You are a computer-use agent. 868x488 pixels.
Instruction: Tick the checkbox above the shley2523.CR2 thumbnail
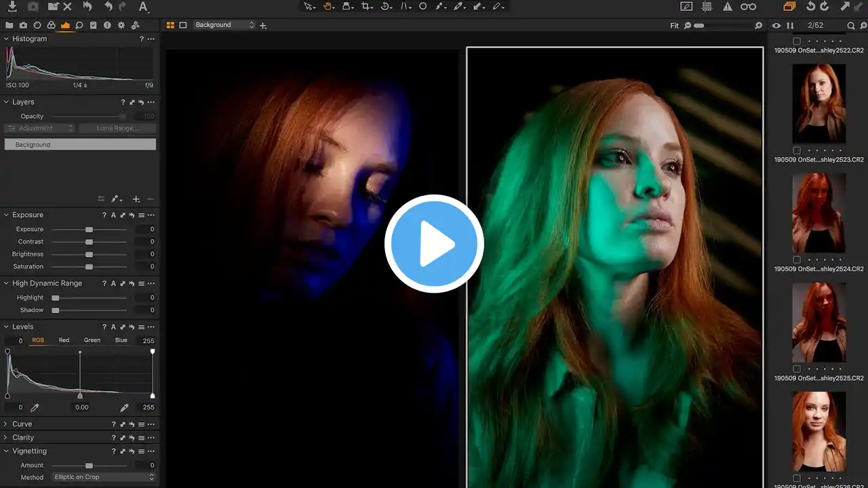click(797, 150)
